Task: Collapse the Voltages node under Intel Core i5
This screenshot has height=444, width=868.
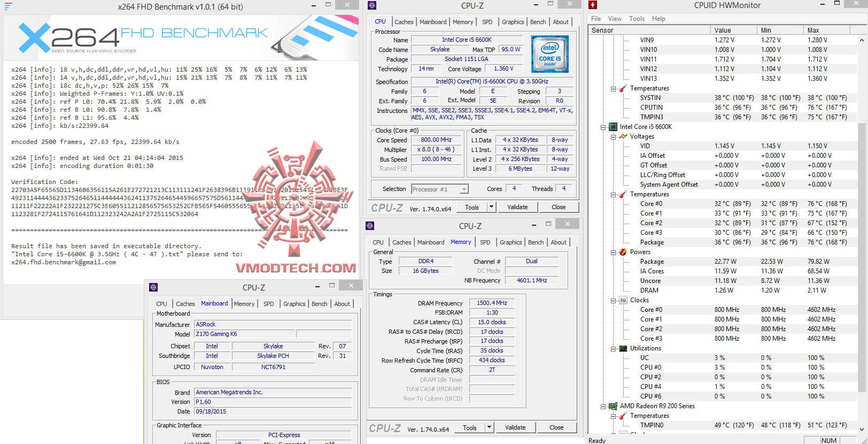Action: pos(613,137)
